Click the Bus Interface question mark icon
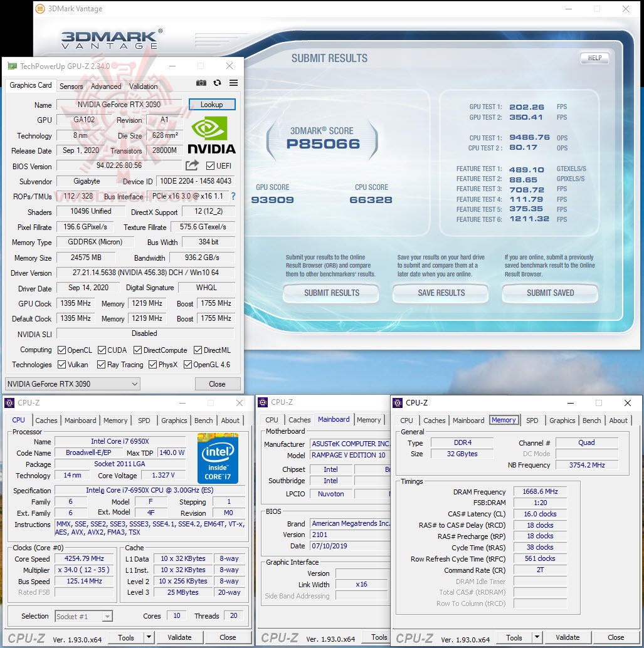Viewport: 644px width, 648px height. coord(233,195)
